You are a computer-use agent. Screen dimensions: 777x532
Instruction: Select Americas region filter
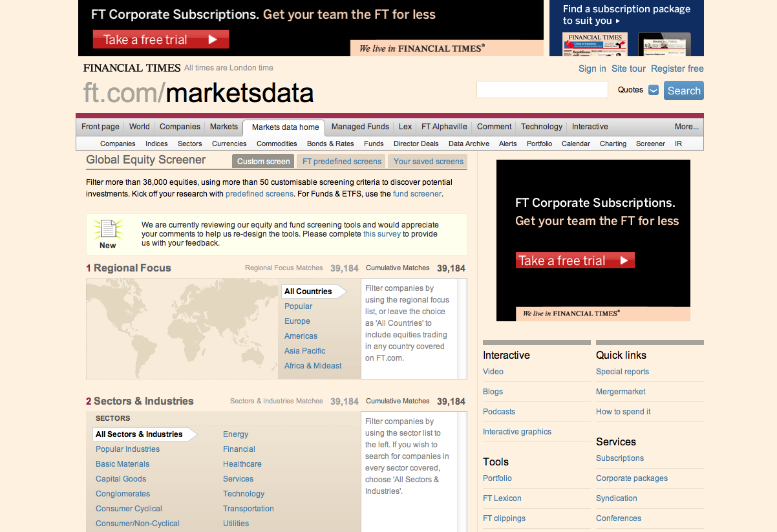point(301,336)
